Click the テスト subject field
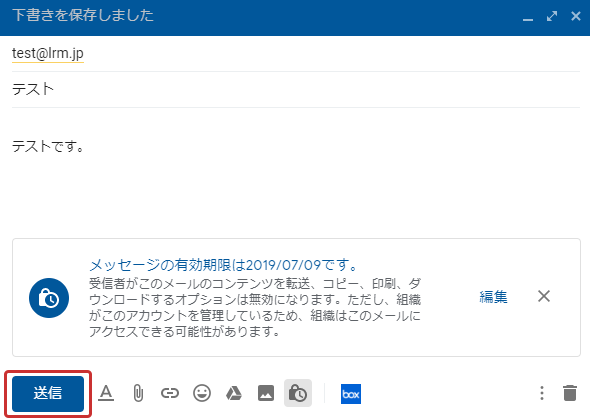The height and width of the screenshot is (420, 590). (296, 90)
